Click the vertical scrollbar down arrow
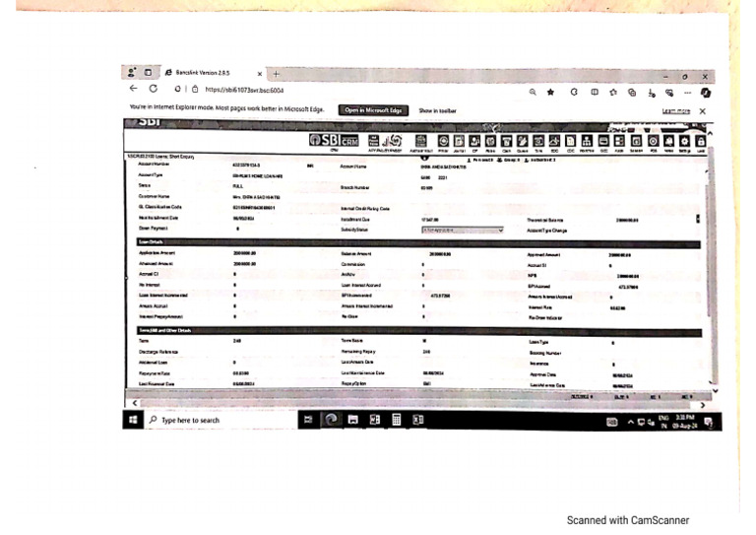 716,391
